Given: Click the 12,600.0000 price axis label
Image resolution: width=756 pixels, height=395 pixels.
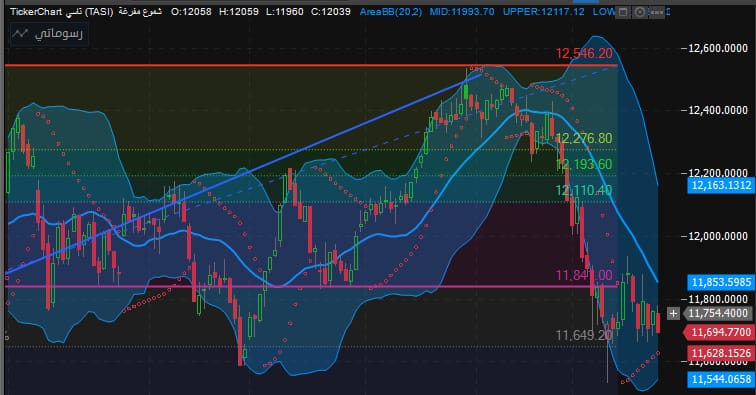Looking at the screenshot, I should click(x=717, y=48).
